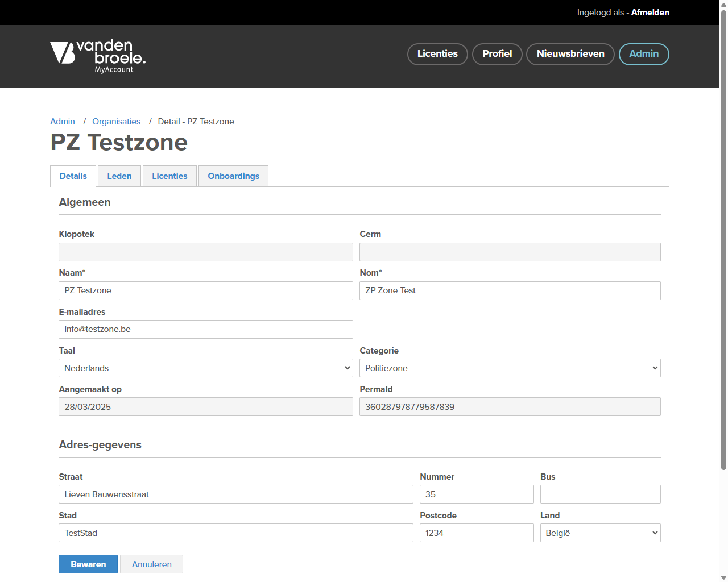Screen dimensions: 728x582
Task: Click the Klopotek field
Action: coord(206,252)
